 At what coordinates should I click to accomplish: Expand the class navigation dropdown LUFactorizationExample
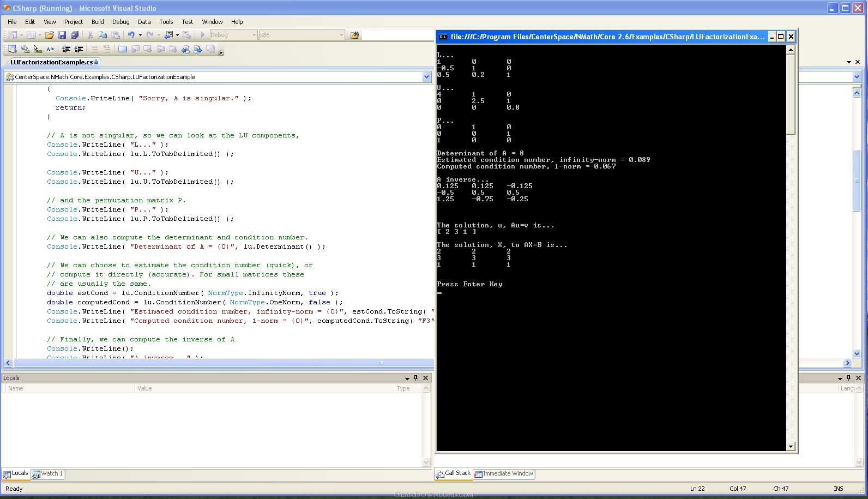(426, 77)
